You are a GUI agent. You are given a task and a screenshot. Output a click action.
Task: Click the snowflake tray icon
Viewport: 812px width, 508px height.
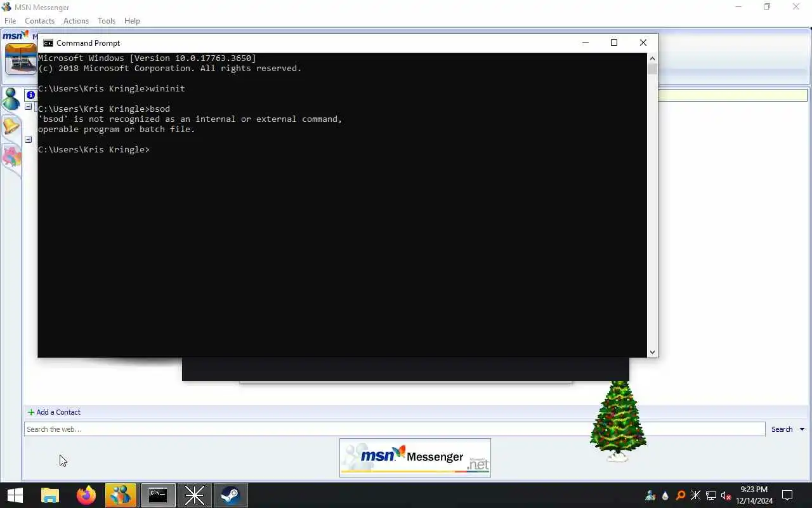point(696,495)
